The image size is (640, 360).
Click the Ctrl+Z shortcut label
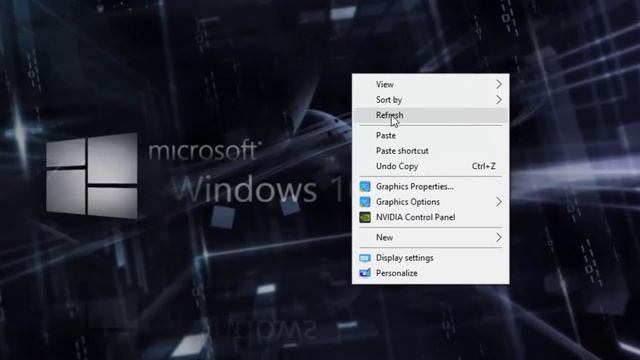pos(484,167)
